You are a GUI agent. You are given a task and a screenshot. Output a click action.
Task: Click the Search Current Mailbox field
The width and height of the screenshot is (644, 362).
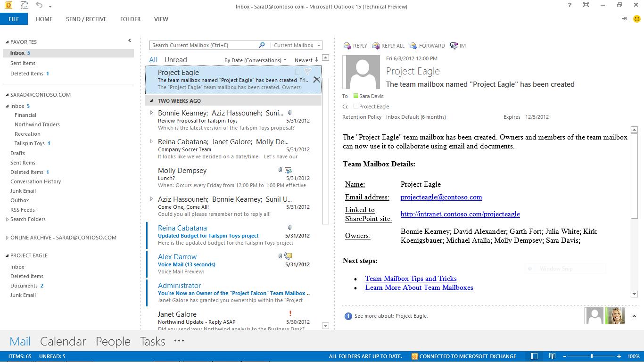pyautogui.click(x=204, y=45)
